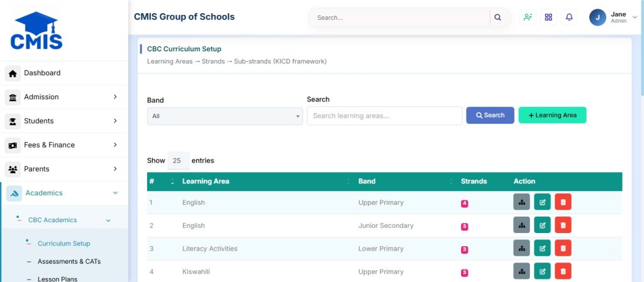Open Assessments & CATs menu item
Viewport: 644px width, 282px height.
pos(69,261)
